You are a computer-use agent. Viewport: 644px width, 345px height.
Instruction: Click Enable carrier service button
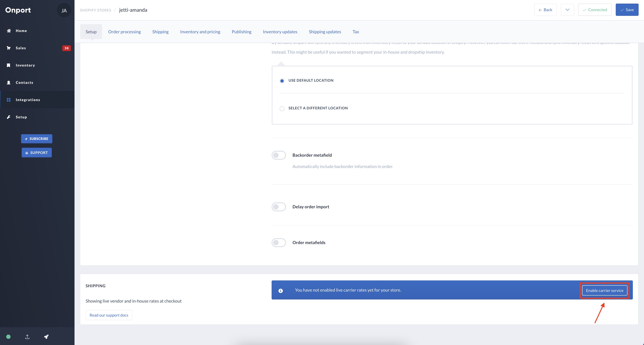(605, 290)
